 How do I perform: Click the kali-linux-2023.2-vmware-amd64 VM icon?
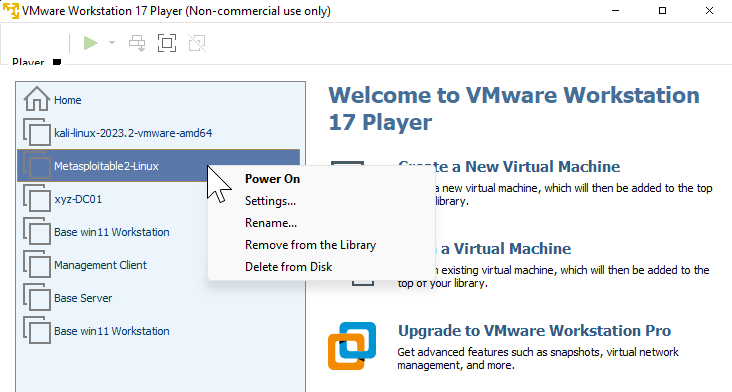(37, 133)
